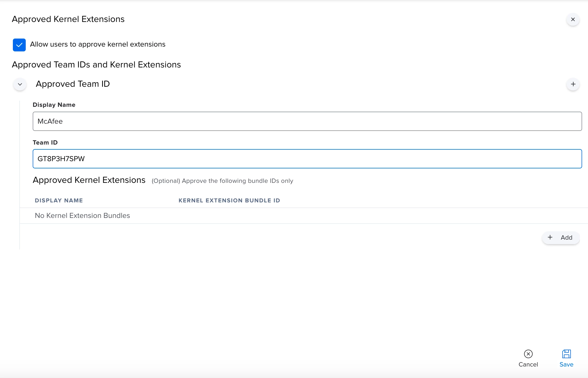588x378 pixels.
Task: Click the Approved Team IDs and Kernel Extensions heading
Action: click(x=96, y=65)
